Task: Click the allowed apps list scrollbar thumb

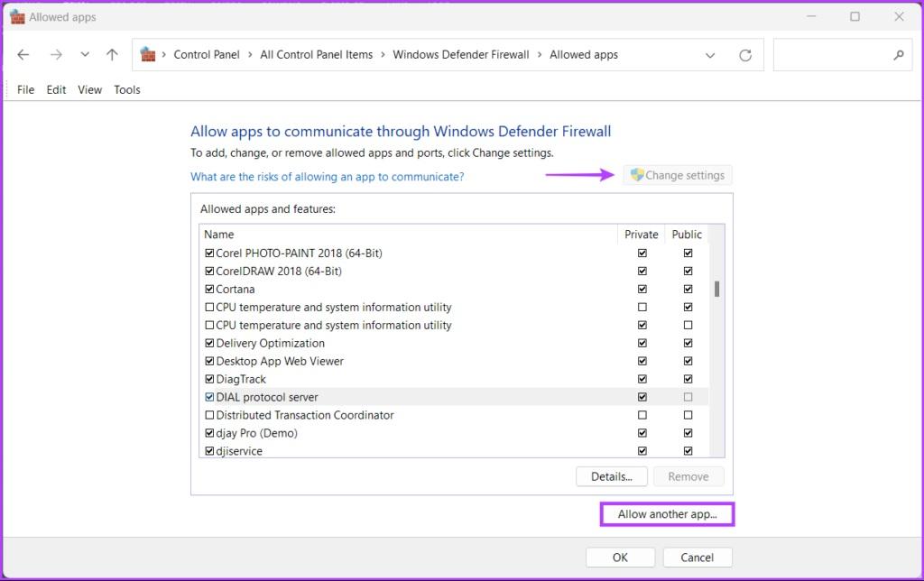Action: pos(716,289)
